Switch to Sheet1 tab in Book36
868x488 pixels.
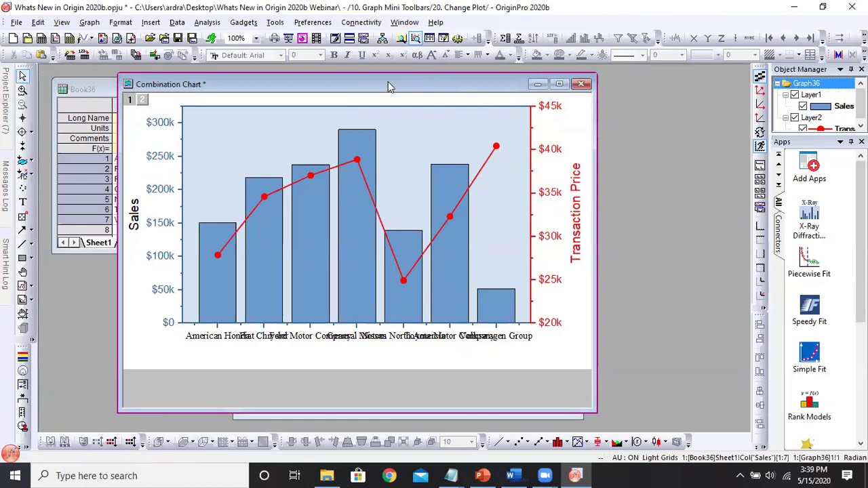98,243
